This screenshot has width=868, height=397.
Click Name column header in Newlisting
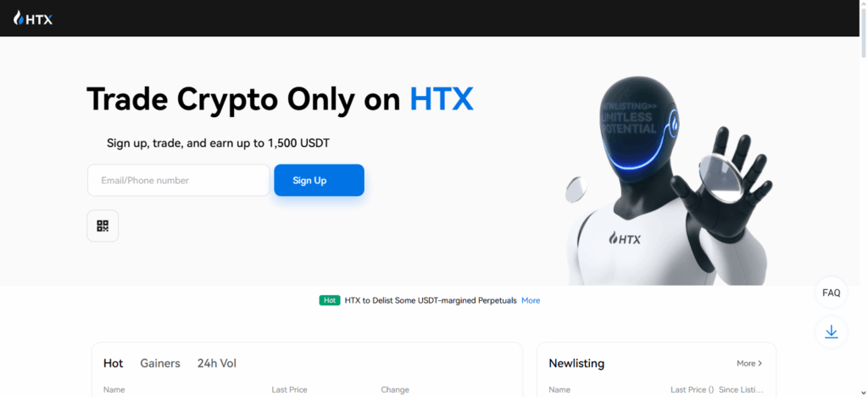tap(559, 390)
